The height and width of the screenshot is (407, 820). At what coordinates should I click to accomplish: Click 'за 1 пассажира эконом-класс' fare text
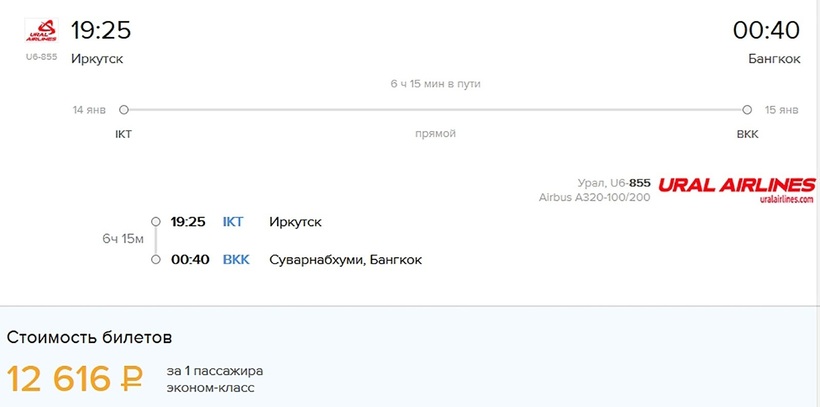(x=215, y=379)
